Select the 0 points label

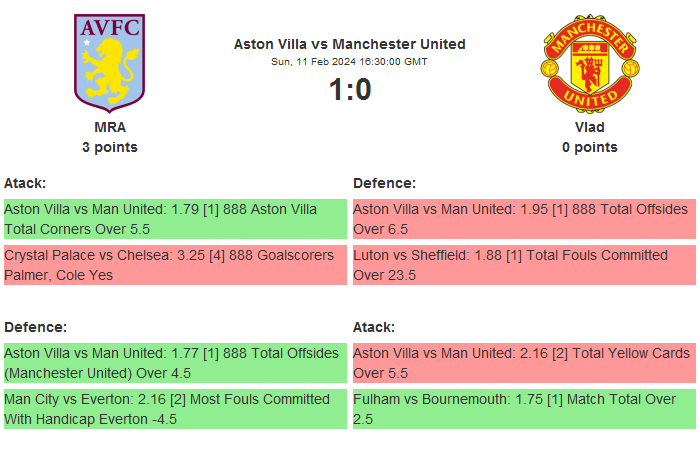tap(590, 147)
